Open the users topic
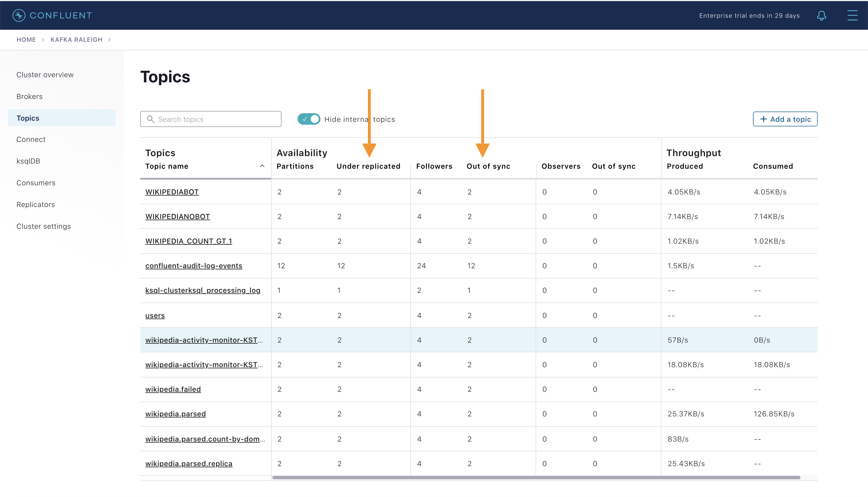Image resolution: width=868 pixels, height=497 pixels. (x=155, y=315)
